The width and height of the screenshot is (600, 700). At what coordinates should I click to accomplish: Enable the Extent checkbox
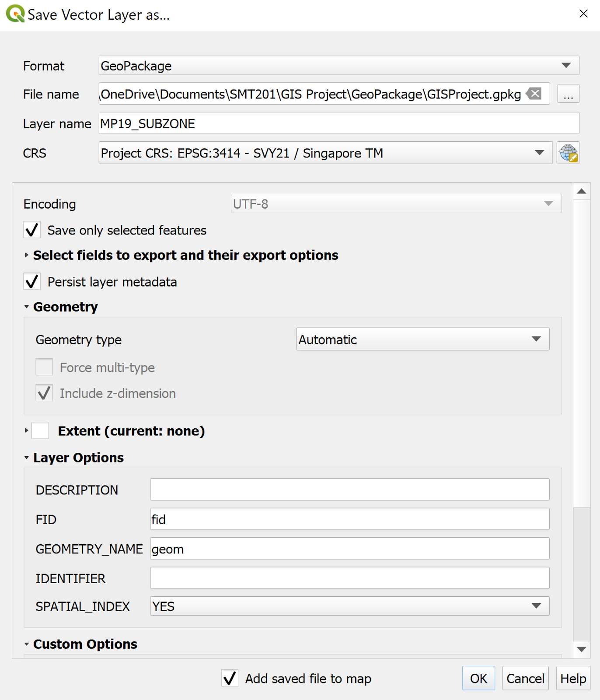pos(41,431)
